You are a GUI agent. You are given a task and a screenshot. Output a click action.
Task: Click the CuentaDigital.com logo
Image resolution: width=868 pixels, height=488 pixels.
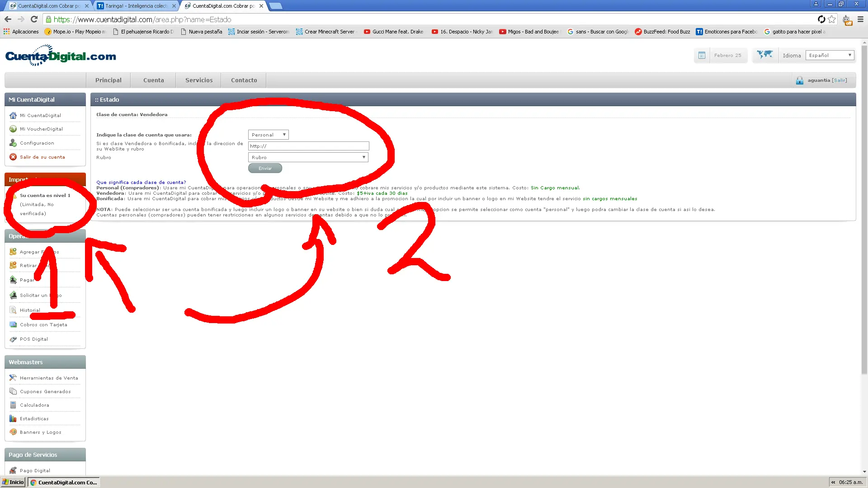(61, 56)
